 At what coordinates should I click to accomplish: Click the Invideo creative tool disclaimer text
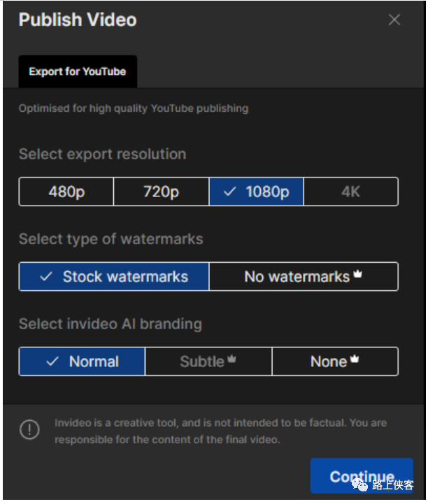(x=221, y=433)
